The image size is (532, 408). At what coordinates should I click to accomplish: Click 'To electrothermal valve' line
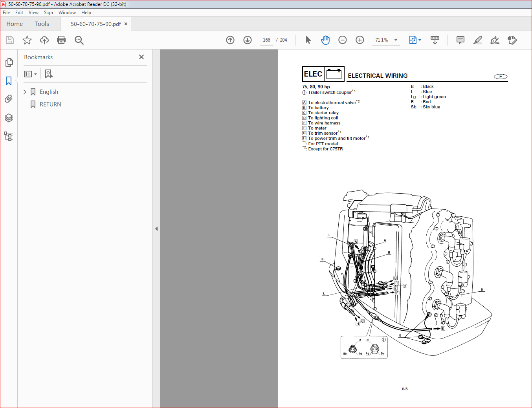click(332, 103)
